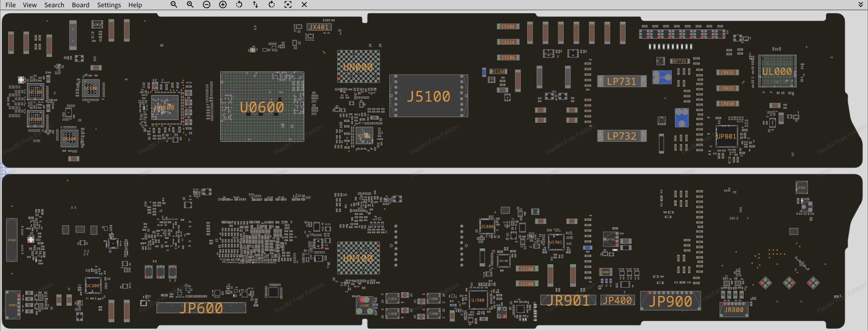The image size is (868, 331).
Task: Select the J5100 connector on board
Action: point(429,96)
